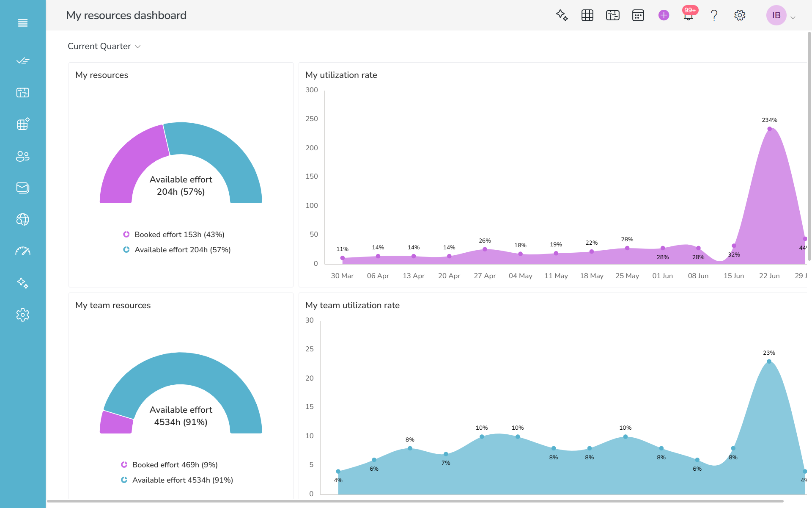Click the 'My resources' card title

[101, 75]
